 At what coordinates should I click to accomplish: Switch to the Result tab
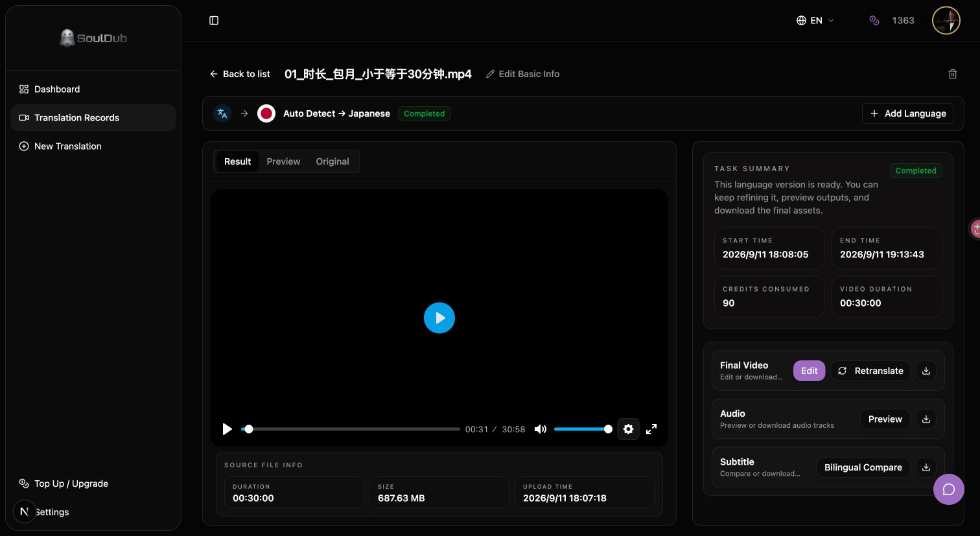click(237, 161)
